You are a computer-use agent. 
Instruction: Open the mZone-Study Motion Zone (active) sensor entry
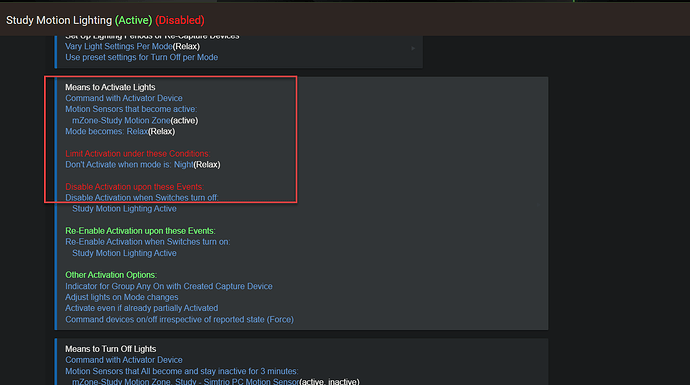[135, 121]
